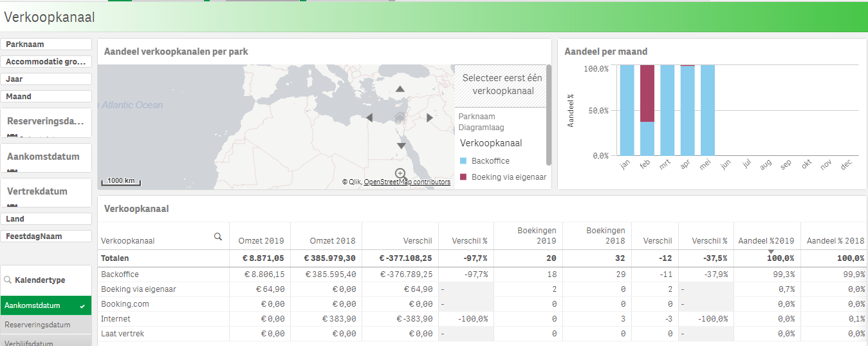Sort by Omzet 2019 column header
The image size is (868, 346).
point(261,240)
